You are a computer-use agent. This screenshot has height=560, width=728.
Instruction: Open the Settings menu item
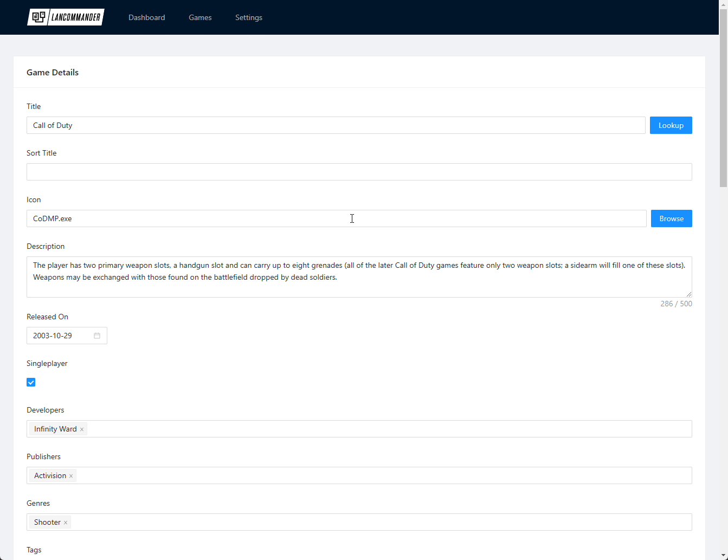(x=249, y=17)
